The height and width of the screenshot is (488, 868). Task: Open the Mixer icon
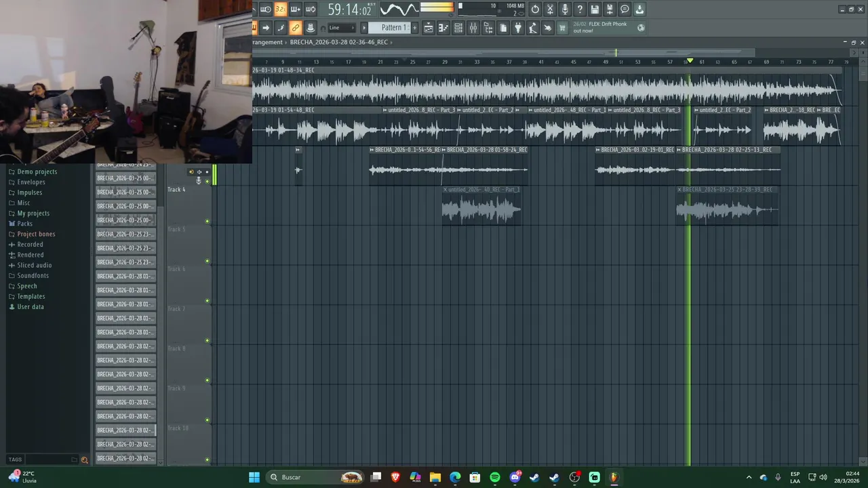pos(473,28)
